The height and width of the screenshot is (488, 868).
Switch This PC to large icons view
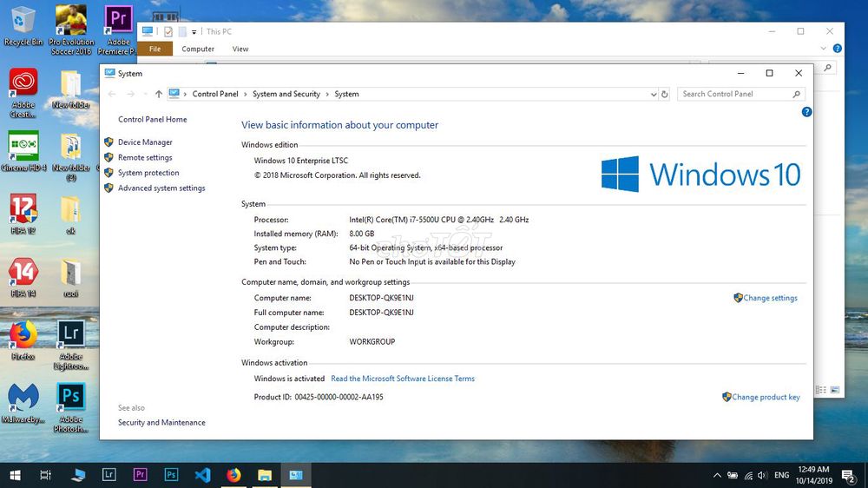(x=835, y=390)
